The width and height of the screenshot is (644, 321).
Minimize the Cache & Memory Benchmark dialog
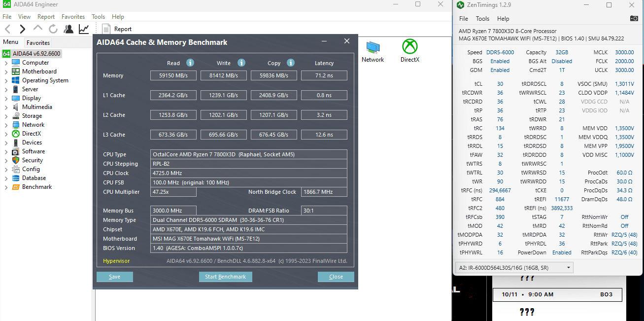tap(324, 41)
